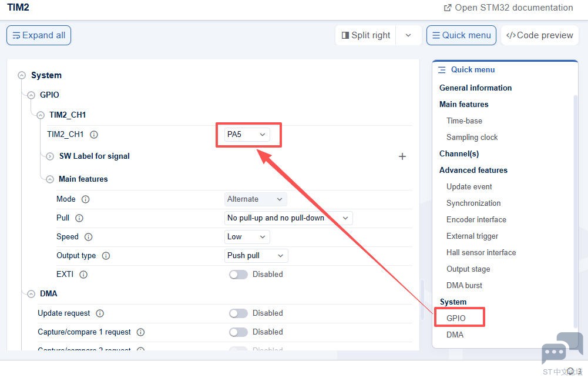
Task: Enable Capture/compare 1 request toggle
Action: coord(238,332)
